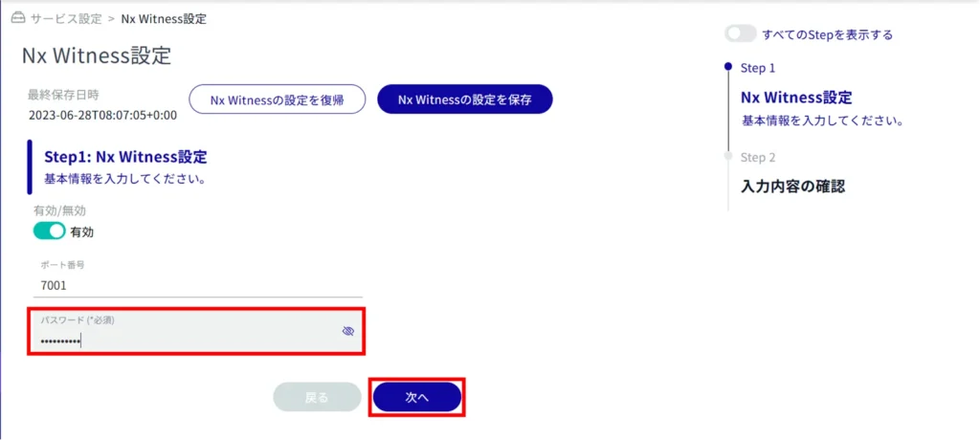980x440 pixels.
Task: Show password with the eye icon
Action: (x=348, y=331)
